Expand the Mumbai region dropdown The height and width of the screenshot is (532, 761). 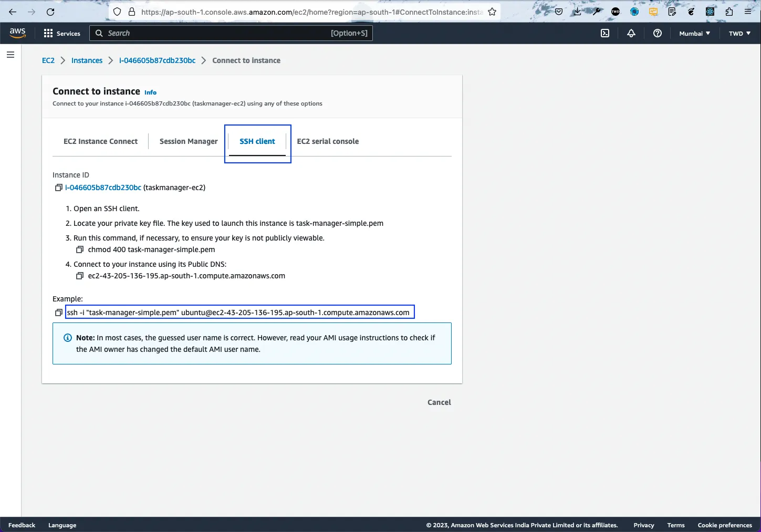pos(694,33)
